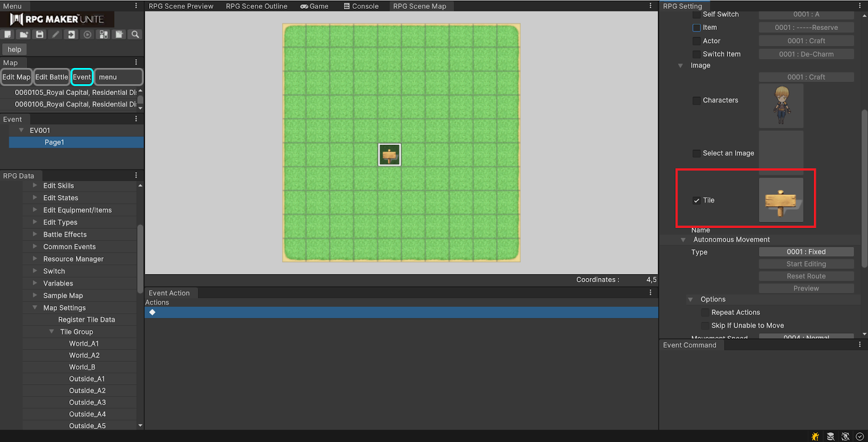
Task: Click the help button
Action: (15, 49)
